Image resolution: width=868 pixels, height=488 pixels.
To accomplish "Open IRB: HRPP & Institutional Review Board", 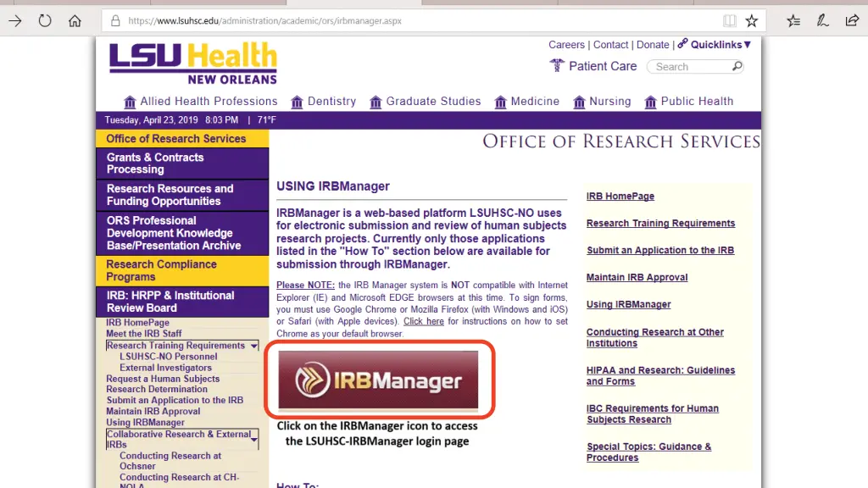I will 182,302.
